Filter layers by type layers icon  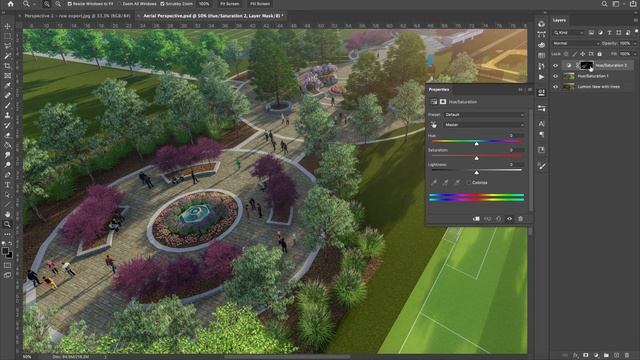click(x=609, y=33)
